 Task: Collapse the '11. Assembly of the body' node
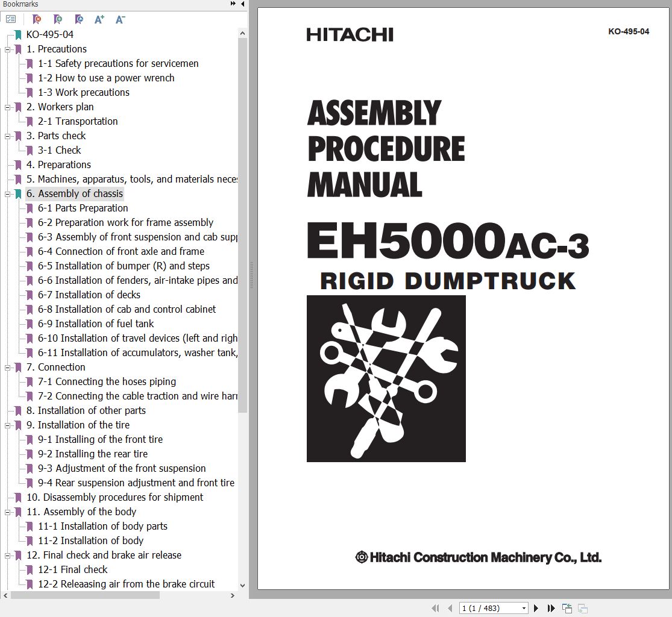point(7,512)
